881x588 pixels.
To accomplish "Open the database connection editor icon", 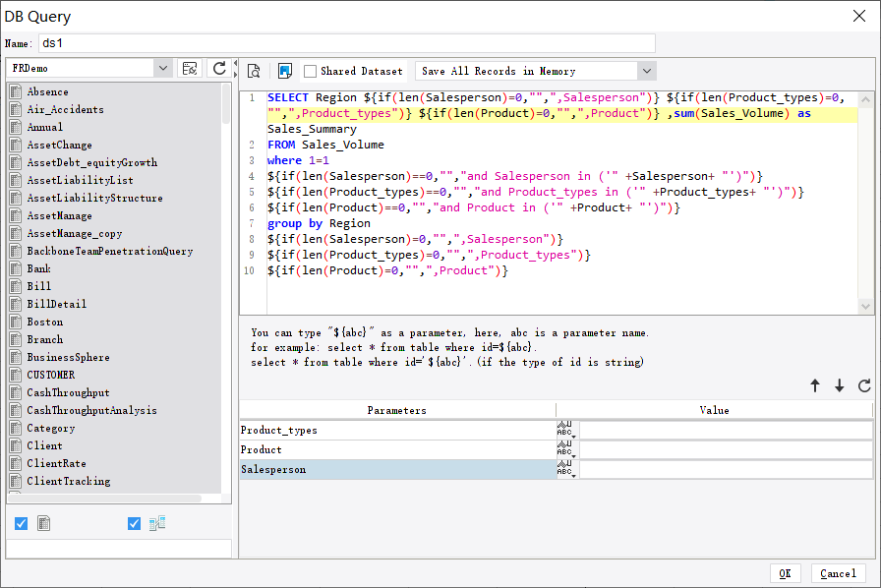I will (190, 70).
